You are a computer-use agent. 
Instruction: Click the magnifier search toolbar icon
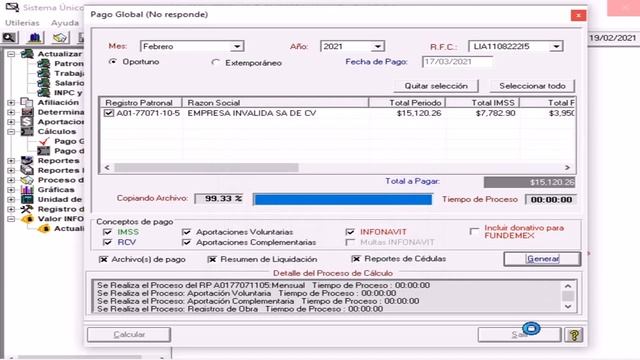(9, 38)
